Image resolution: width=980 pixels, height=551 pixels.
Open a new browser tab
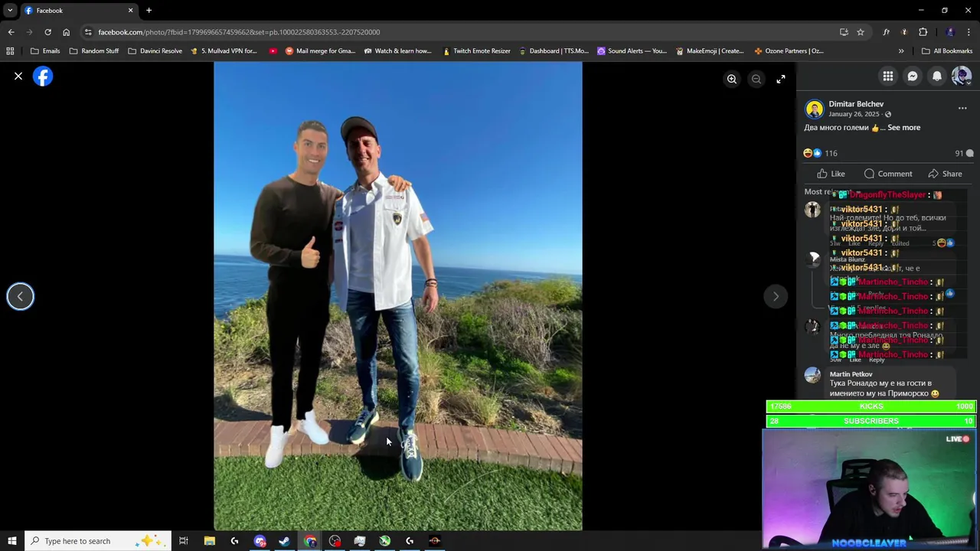pos(149,11)
